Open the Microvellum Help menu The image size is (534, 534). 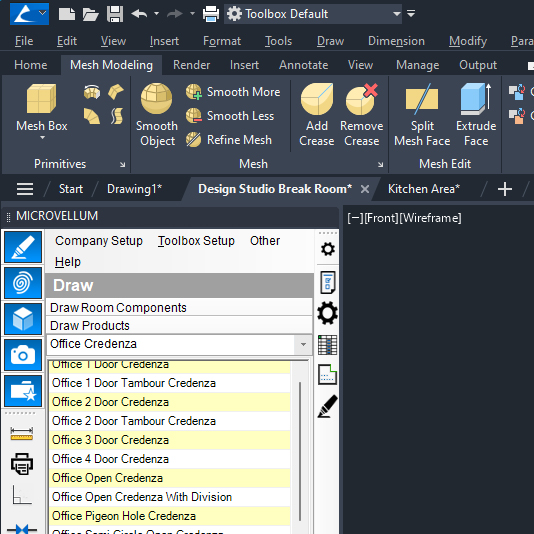[x=68, y=262]
